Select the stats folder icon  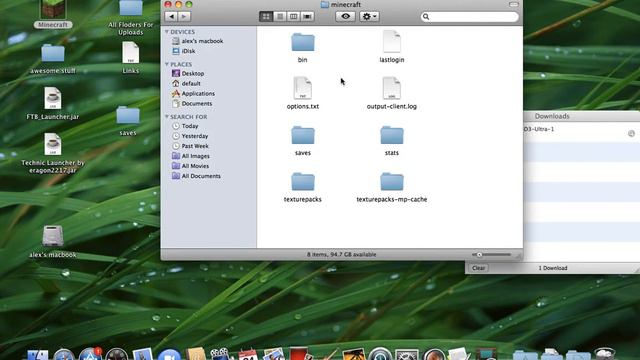pyautogui.click(x=392, y=136)
